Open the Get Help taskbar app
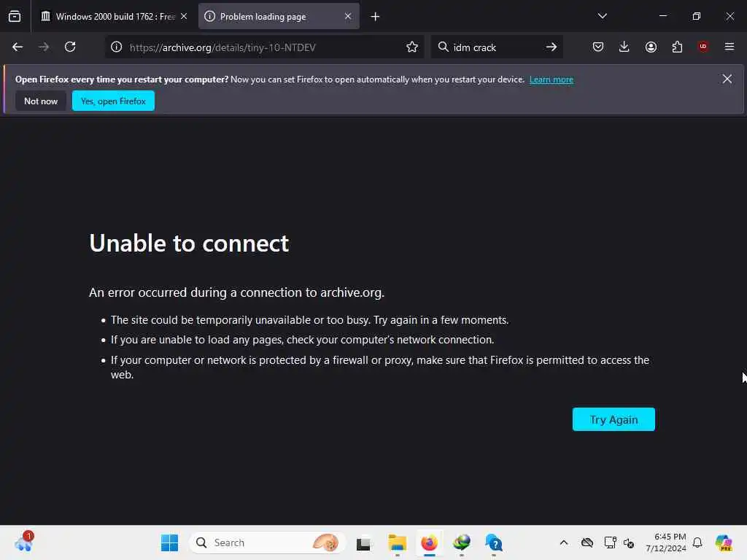 click(x=494, y=542)
